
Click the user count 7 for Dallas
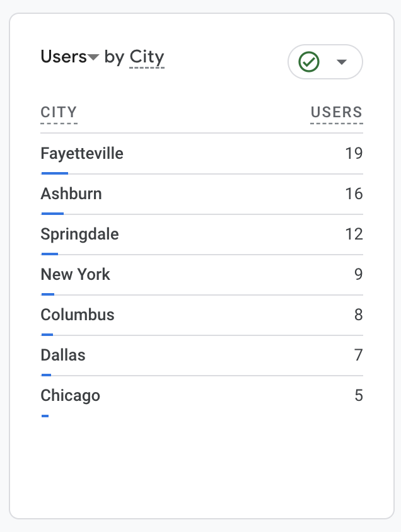pos(358,355)
